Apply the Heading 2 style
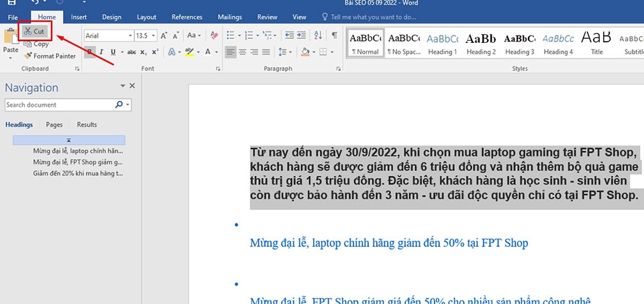The height and width of the screenshot is (304, 644). pos(481,44)
